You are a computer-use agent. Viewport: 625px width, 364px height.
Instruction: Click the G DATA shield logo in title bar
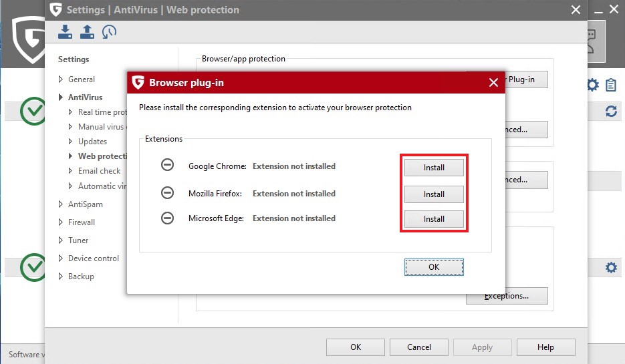[x=56, y=9]
